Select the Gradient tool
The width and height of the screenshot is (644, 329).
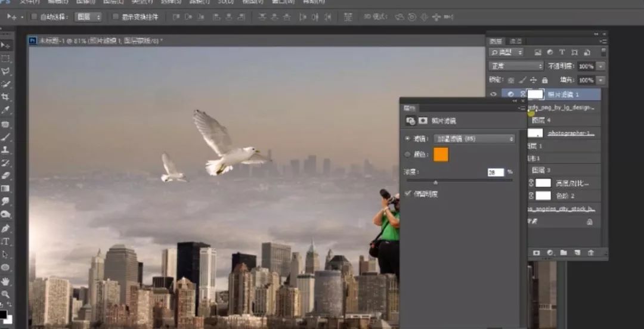click(6, 188)
